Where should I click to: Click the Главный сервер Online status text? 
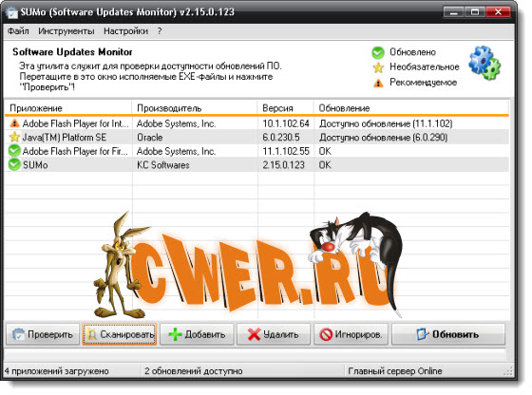[395, 371]
